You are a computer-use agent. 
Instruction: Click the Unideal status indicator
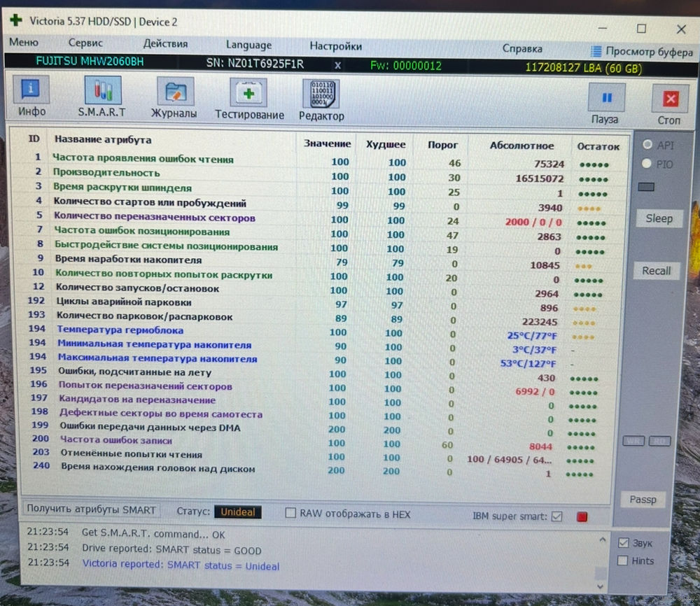point(237,512)
